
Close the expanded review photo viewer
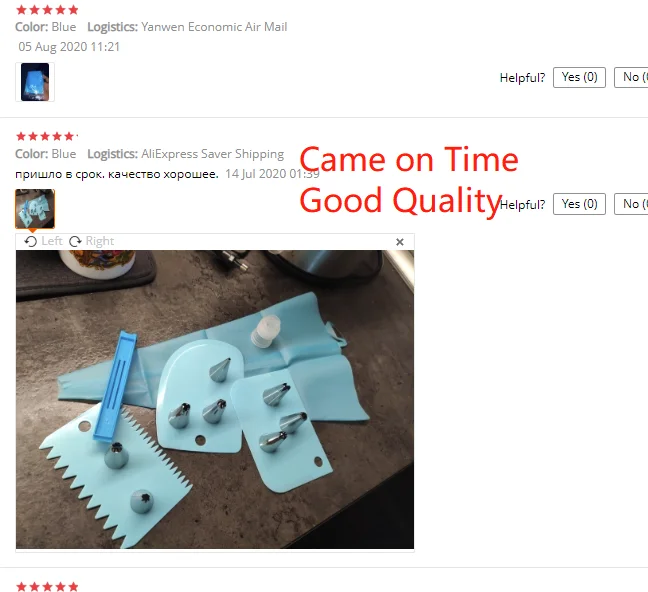click(400, 242)
